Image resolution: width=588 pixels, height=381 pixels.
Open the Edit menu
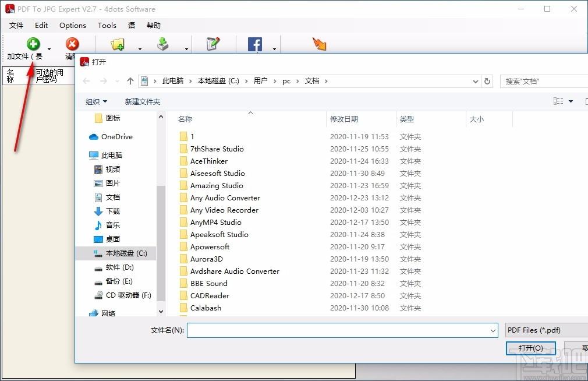pos(41,26)
